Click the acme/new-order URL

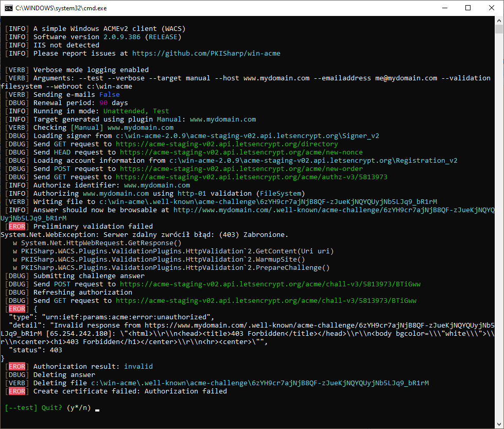[x=241, y=169]
